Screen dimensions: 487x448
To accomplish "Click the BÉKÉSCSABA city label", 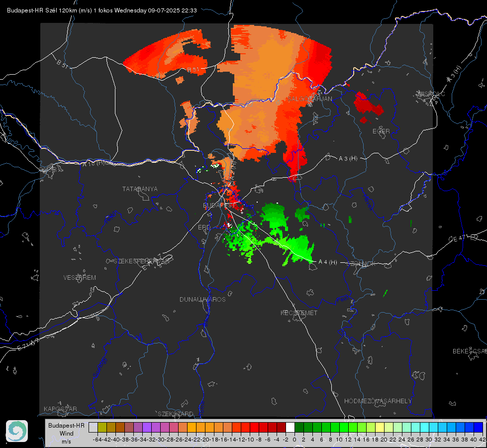I will [x=470, y=351].
